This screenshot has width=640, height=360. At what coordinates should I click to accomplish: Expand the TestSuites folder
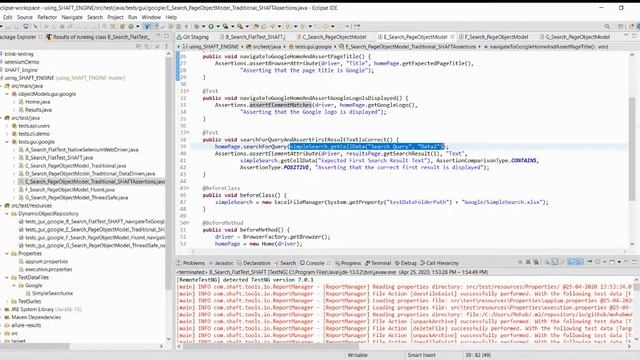pos(7,302)
